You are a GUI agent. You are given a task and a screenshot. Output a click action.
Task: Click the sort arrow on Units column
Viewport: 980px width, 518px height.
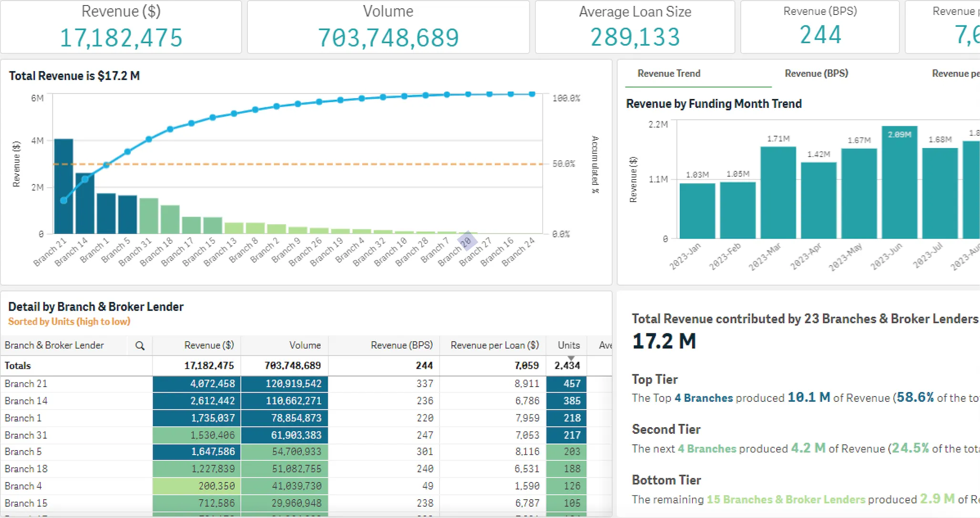pos(571,358)
